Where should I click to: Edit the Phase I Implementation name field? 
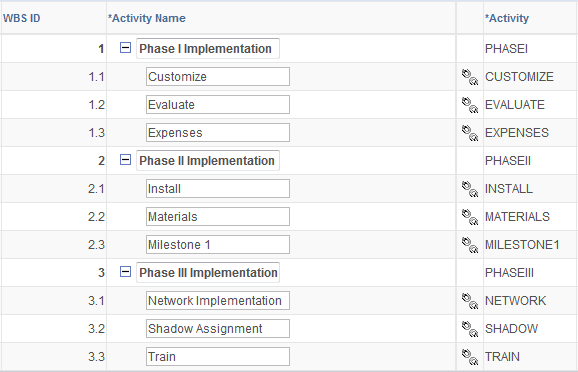pyautogui.click(x=208, y=48)
